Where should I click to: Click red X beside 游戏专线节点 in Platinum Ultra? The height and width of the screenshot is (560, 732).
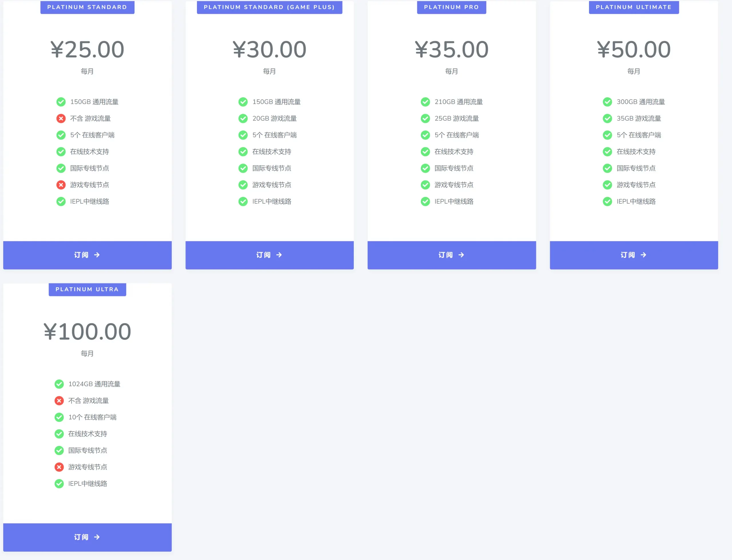[x=59, y=467]
